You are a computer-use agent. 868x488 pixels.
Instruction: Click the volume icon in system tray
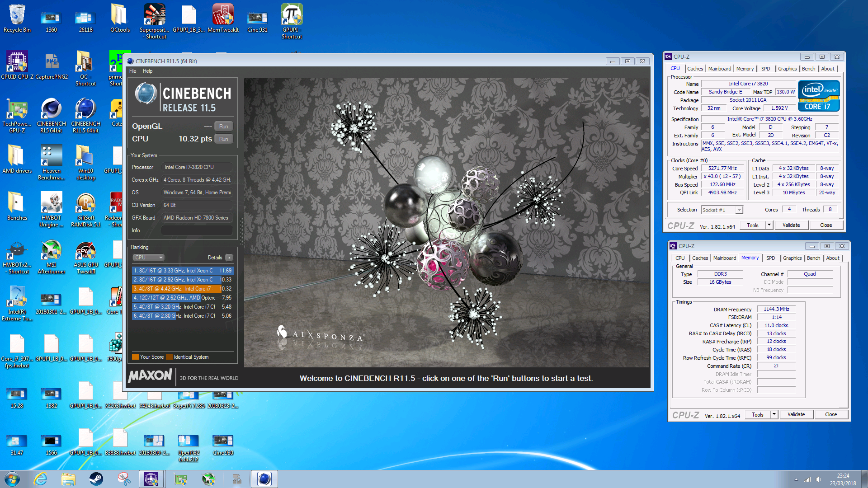pyautogui.click(x=819, y=479)
